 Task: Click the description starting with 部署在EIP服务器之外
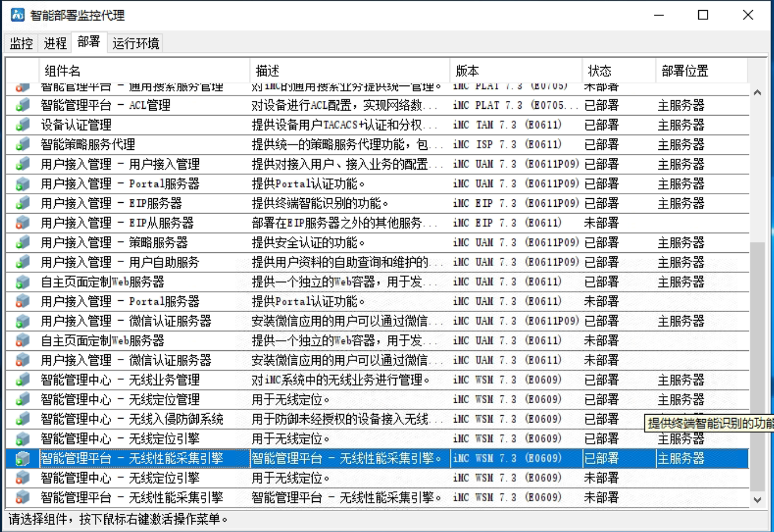(345, 223)
